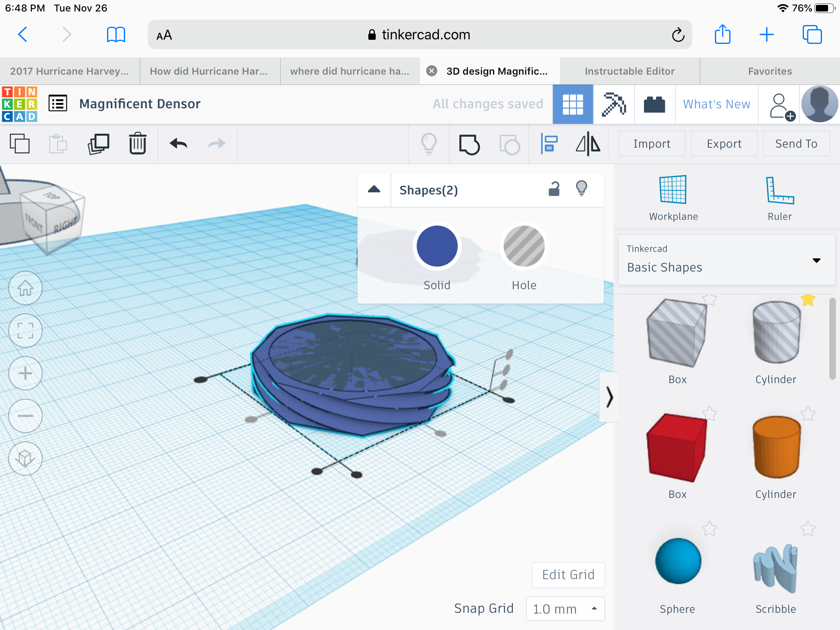Delete the selection with the trash icon
Screen dimensions: 840x630
click(138, 144)
